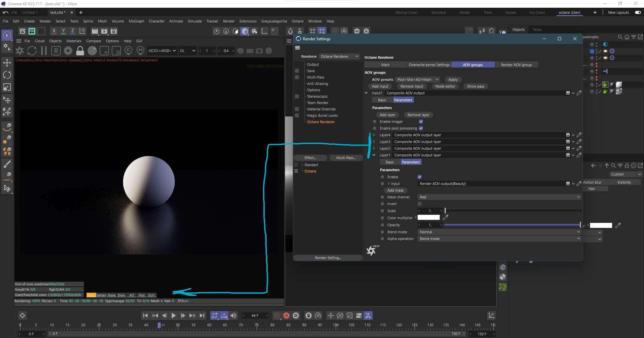Click the Octane render settings gear icon
Viewport: 644px width, 338px height.
[68, 51]
